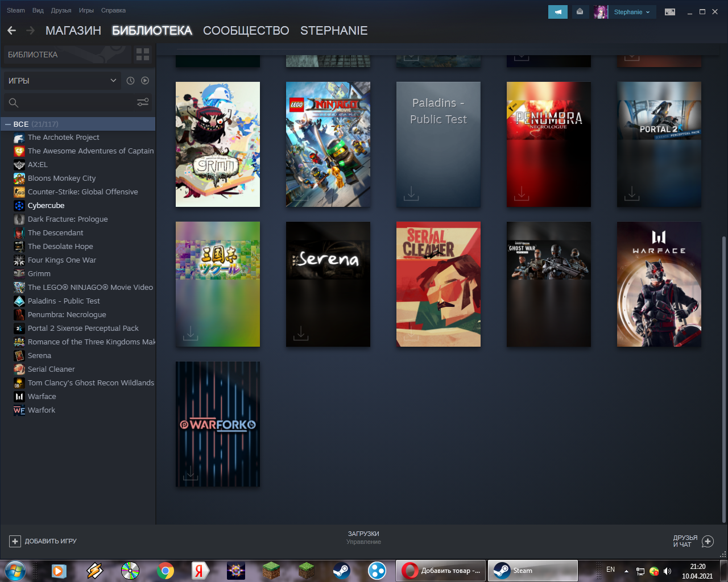Sort library by recent activity clock icon
This screenshot has height=582, width=728.
point(130,81)
